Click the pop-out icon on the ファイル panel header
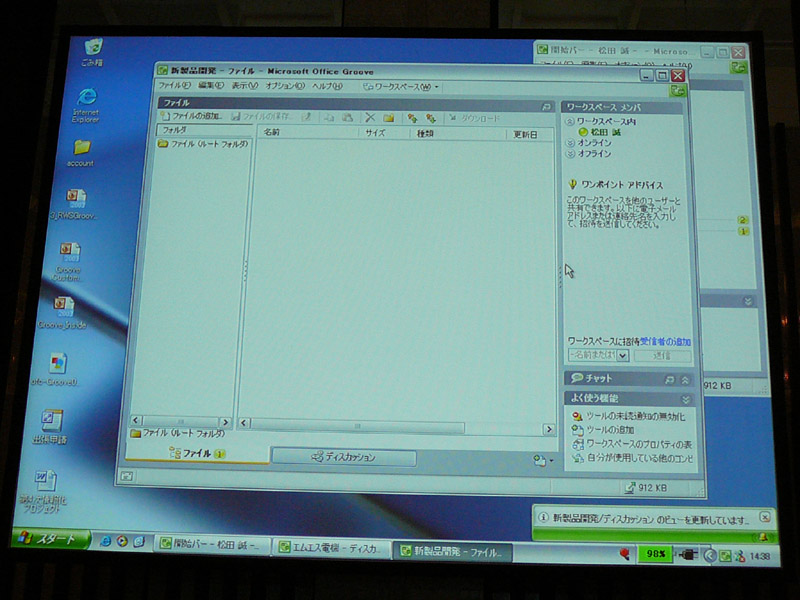Screen dimensions: 800x600 point(546,106)
